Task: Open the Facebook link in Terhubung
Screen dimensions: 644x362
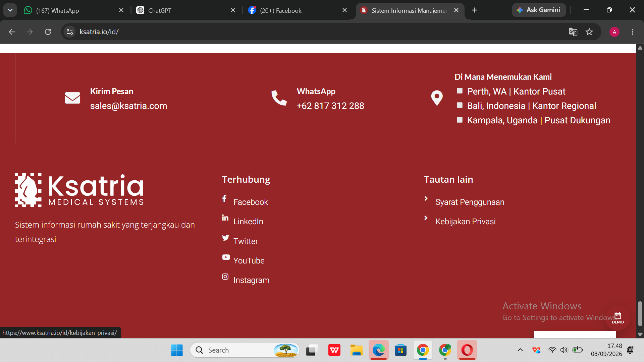Action: [251, 202]
